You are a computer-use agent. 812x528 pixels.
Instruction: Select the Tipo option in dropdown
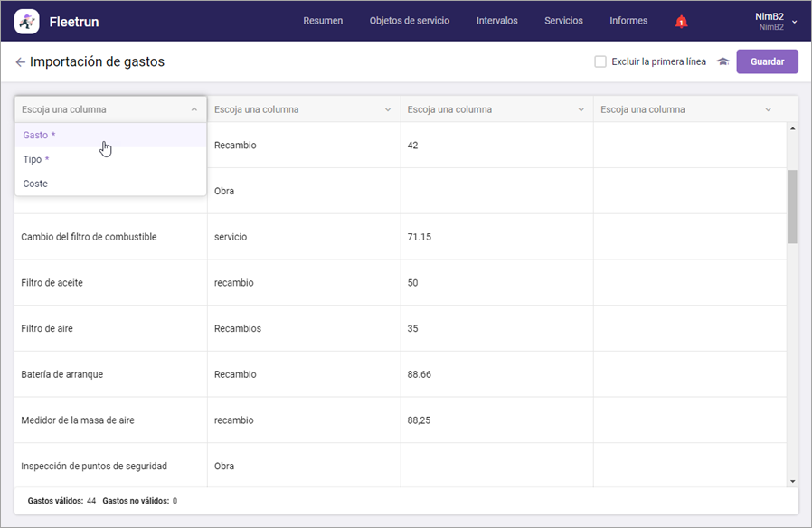[x=35, y=159]
